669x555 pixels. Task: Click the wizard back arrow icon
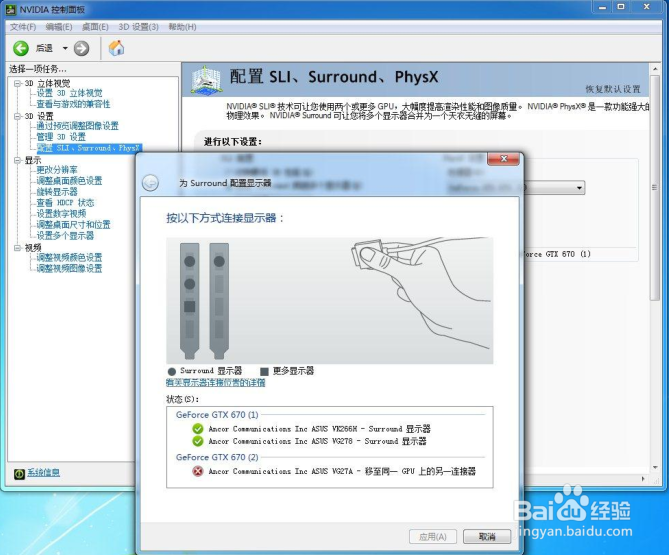pos(150,183)
